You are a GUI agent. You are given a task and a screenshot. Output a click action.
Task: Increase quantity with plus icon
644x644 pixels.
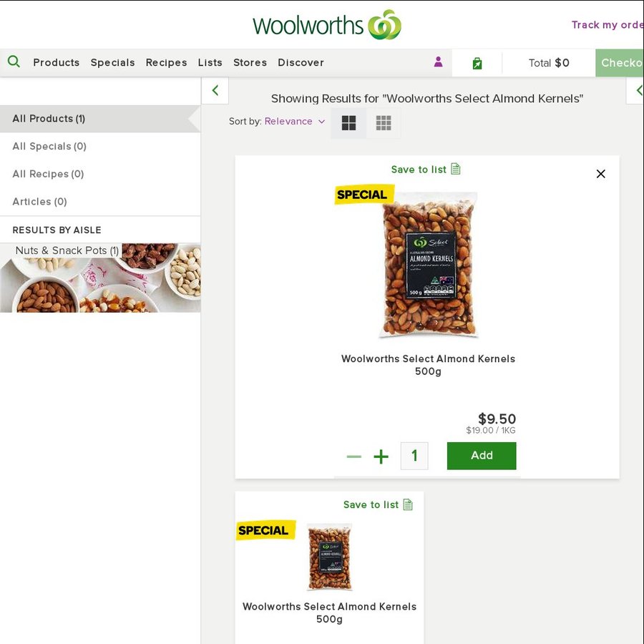pyautogui.click(x=381, y=457)
